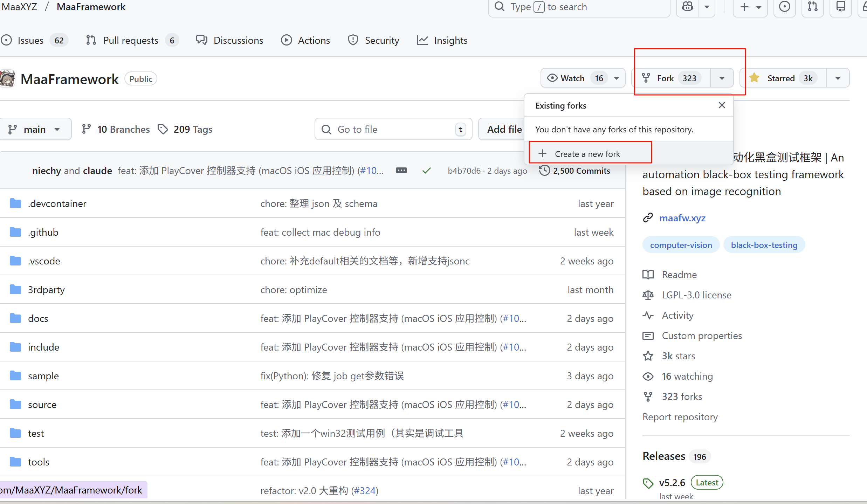Open the repository Activity page
Image resolution: width=867 pixels, height=504 pixels.
click(x=668, y=315)
